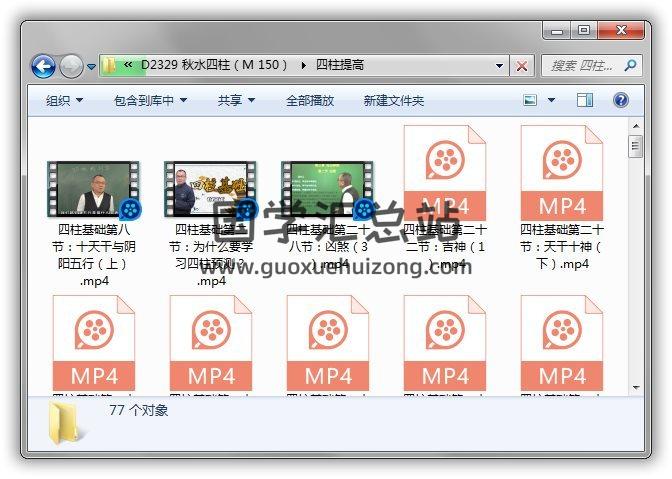Open the 共享 dropdown menu
The height and width of the screenshot is (479, 672).
[236, 101]
